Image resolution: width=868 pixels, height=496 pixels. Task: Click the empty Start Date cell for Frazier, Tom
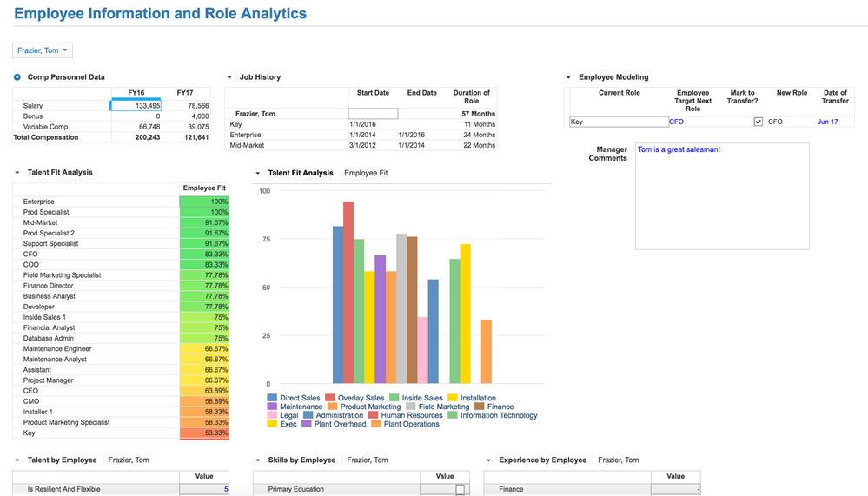(373, 114)
